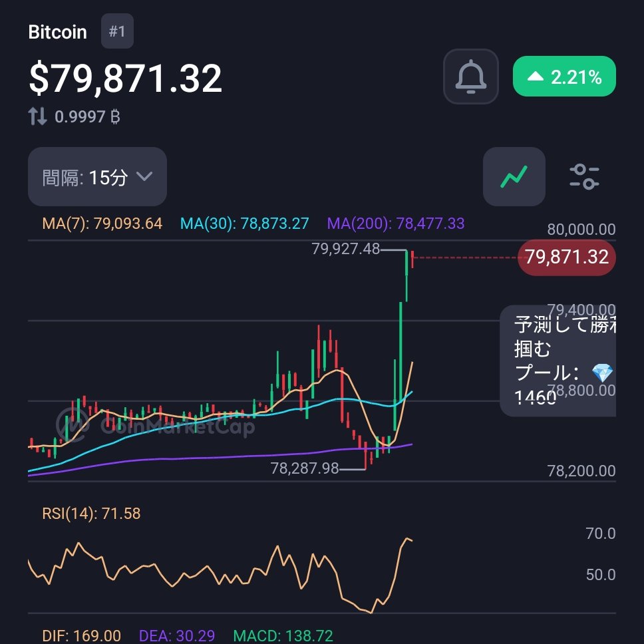Open the 予測して勝利を掴む prediction pool card

(x=558, y=361)
